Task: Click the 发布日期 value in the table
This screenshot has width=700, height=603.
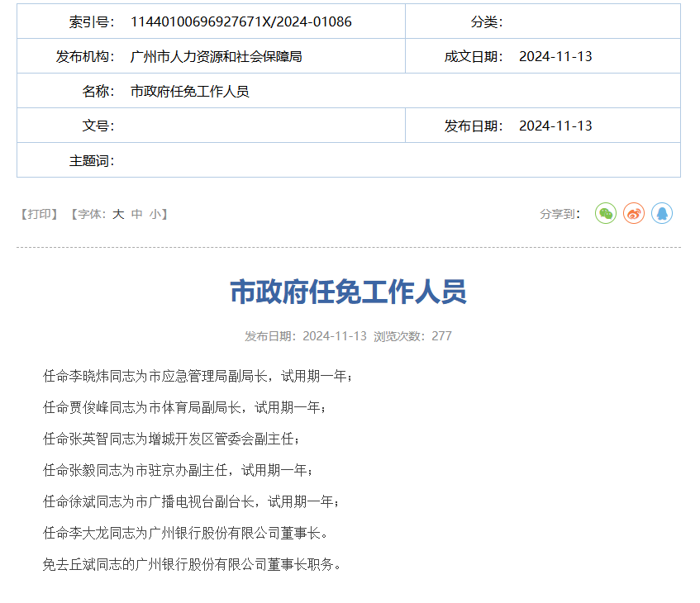Action: [x=555, y=126]
